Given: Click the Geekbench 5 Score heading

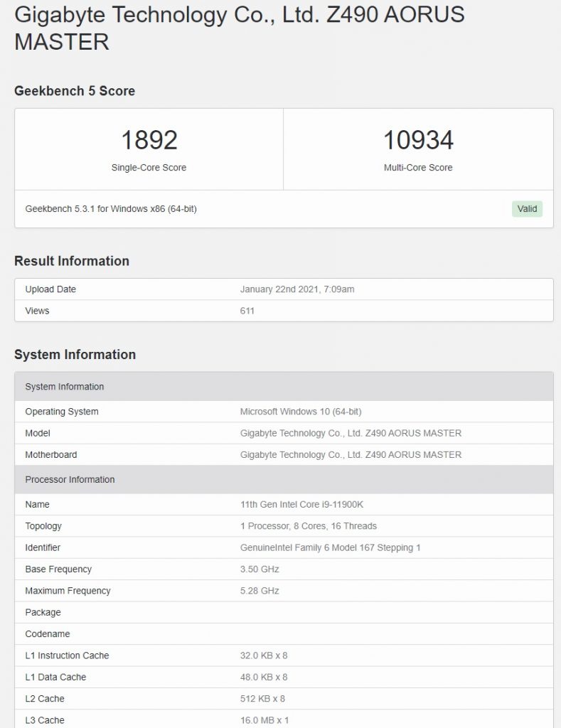Looking at the screenshot, I should point(75,91).
